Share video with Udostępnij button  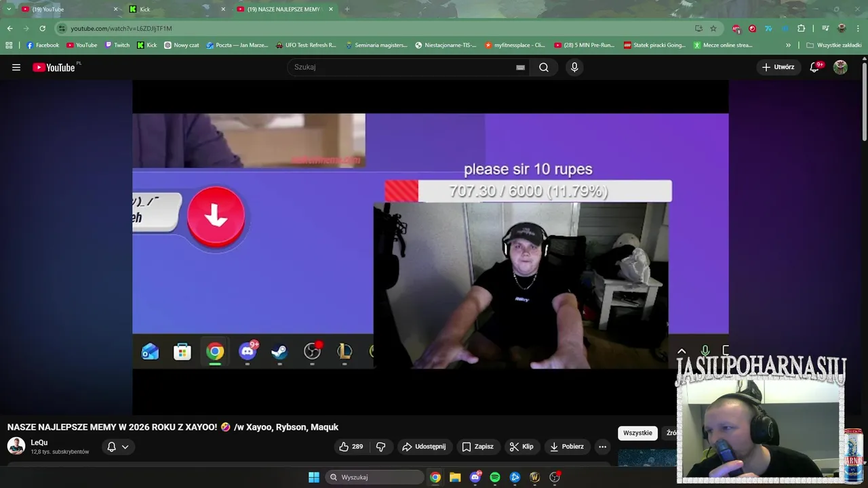point(424,447)
